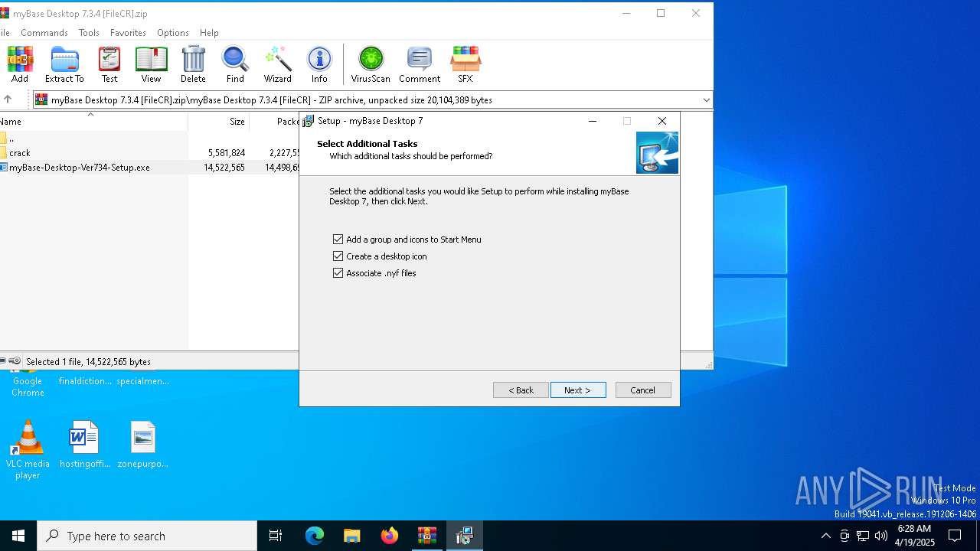Viewport: 980px width, 551px height.
Task: Open the volume tray icon
Action: click(881, 536)
